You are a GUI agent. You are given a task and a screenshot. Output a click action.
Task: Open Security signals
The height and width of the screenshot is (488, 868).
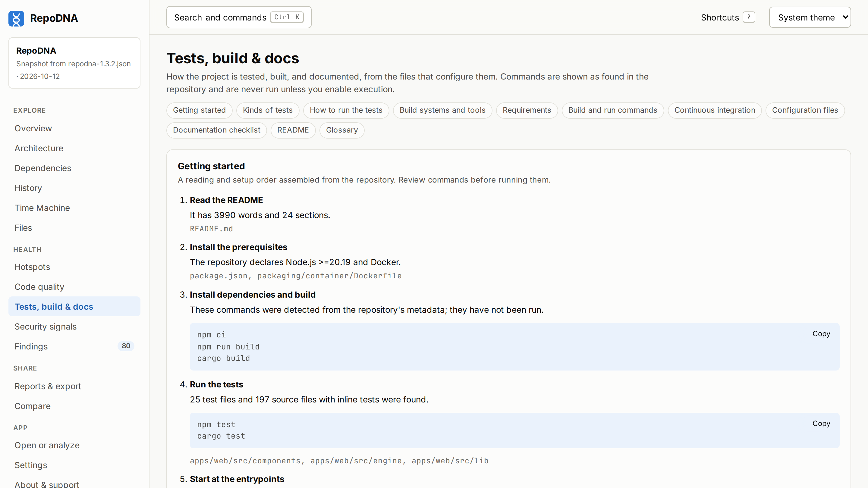[x=74, y=326]
